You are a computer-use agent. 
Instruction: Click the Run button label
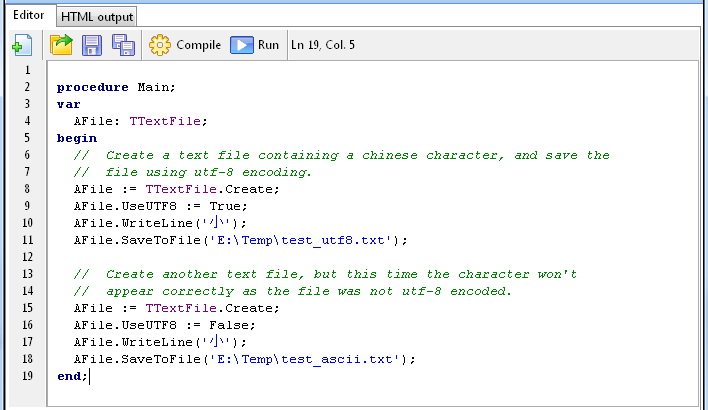tap(268, 45)
